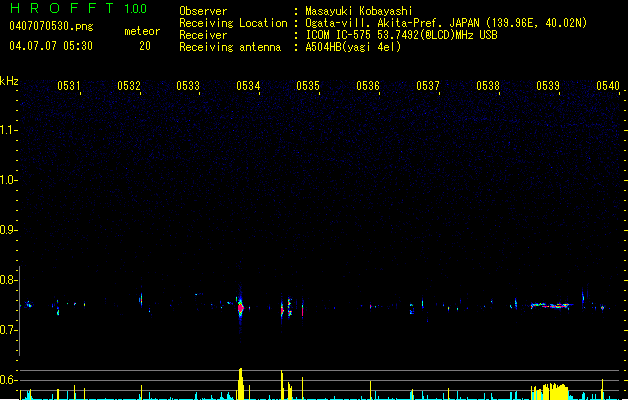Click the 0538 time marker

click(x=488, y=86)
